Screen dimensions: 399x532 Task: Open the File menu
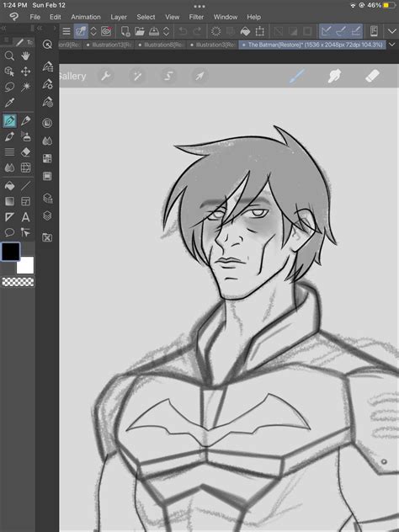point(35,17)
